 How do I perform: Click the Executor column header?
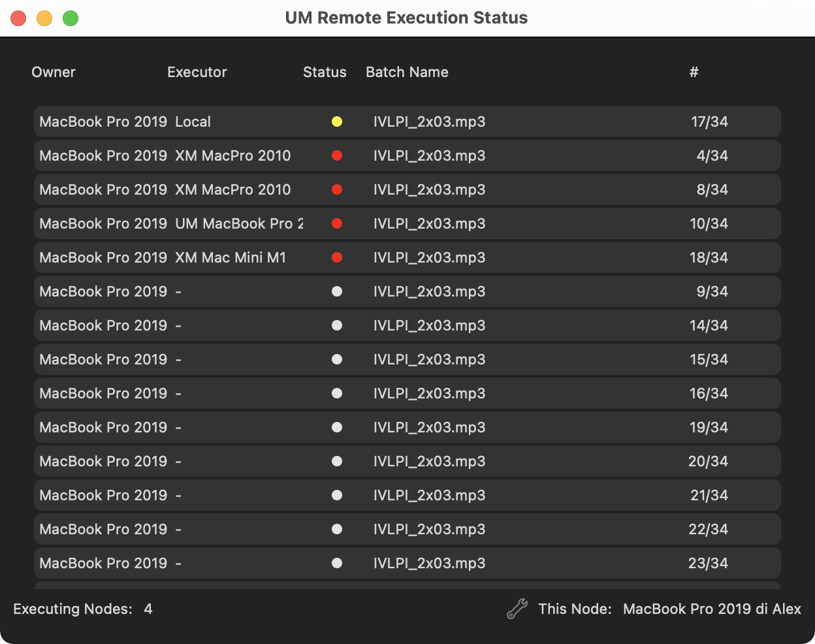[x=197, y=72]
